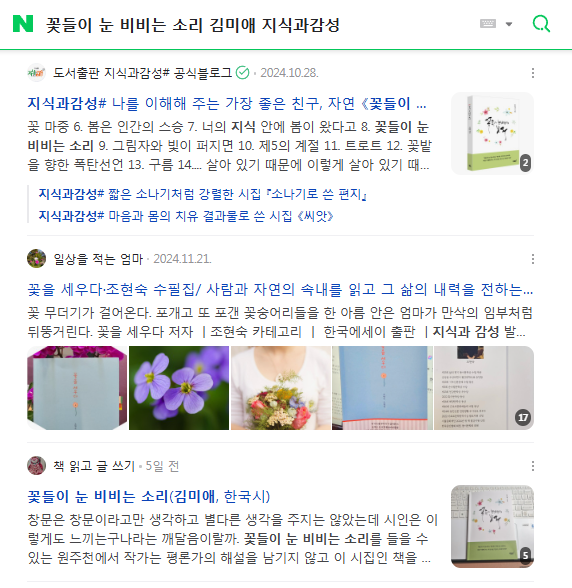
Task: Open more options for 책 읽고 글 쓰기 result
Action: point(533,466)
